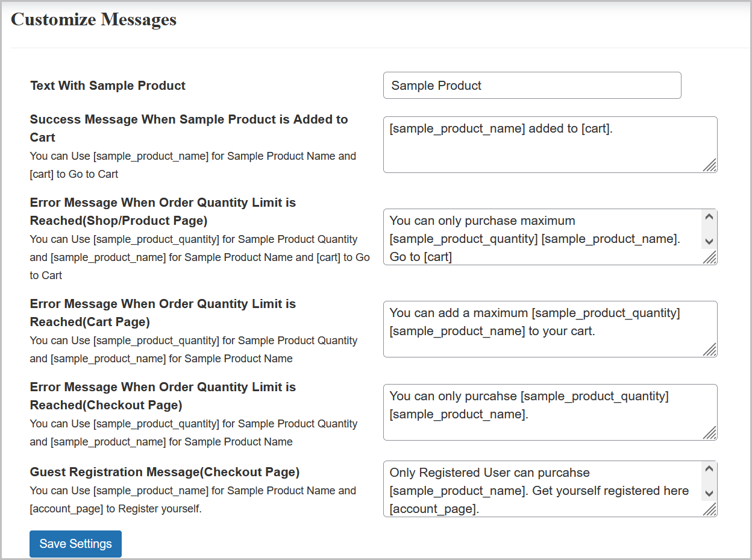Click inside the Text With Sample Product field
This screenshot has width=752, height=560.
[x=530, y=85]
